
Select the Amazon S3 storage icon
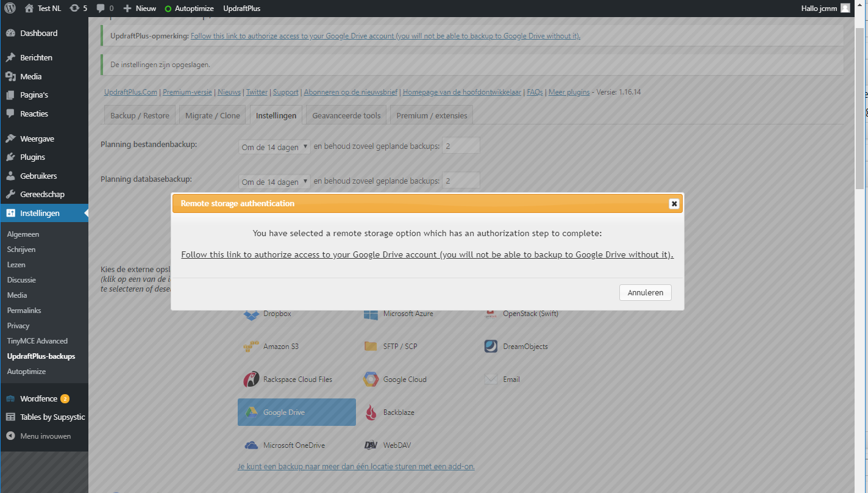click(251, 347)
